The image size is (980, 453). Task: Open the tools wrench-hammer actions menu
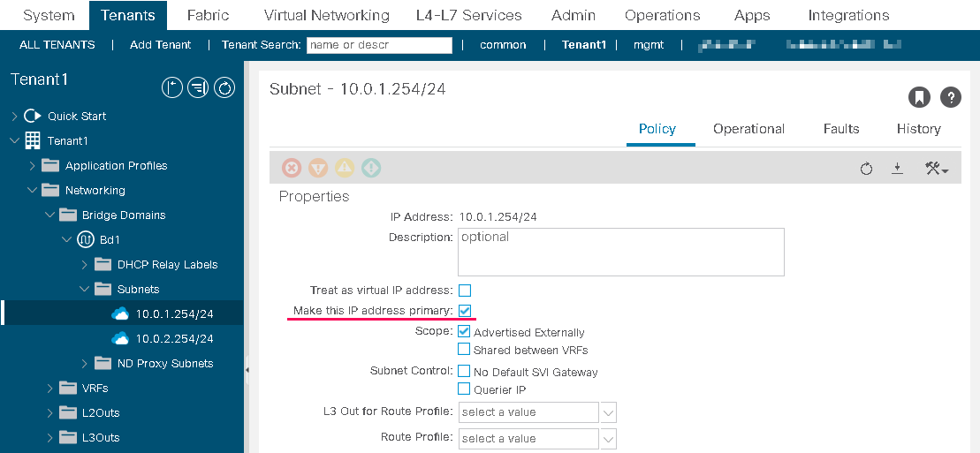937,168
